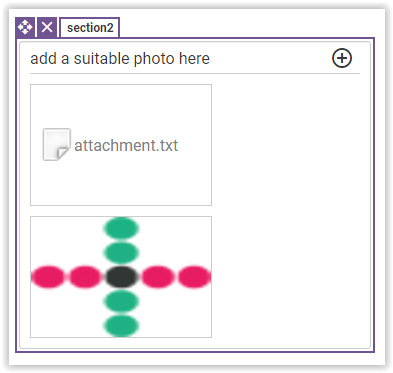Click the rightmost pink dot in the image

click(x=194, y=277)
